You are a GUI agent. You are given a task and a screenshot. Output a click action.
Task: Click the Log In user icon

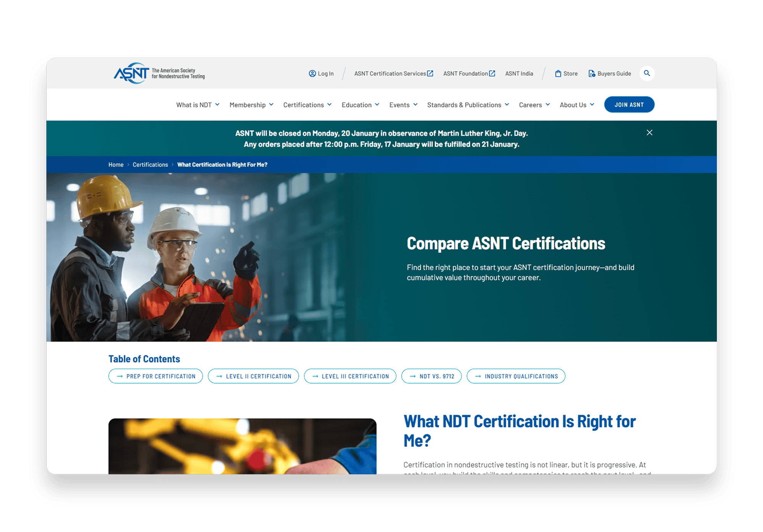pos(312,74)
